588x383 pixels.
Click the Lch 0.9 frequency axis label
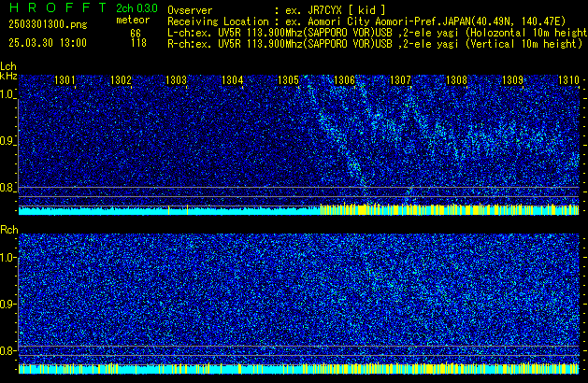click(7, 141)
